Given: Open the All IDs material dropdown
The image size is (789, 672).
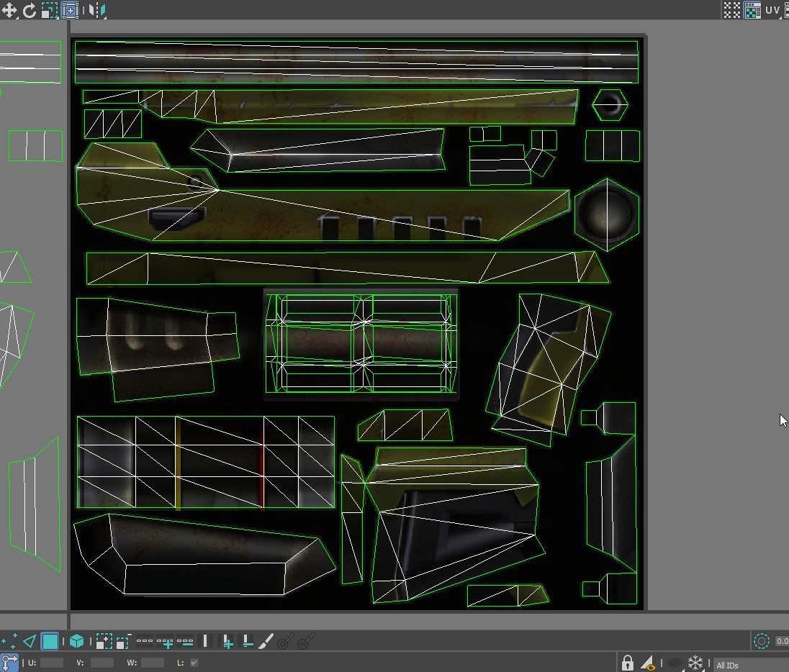Looking at the screenshot, I should coord(751,666).
